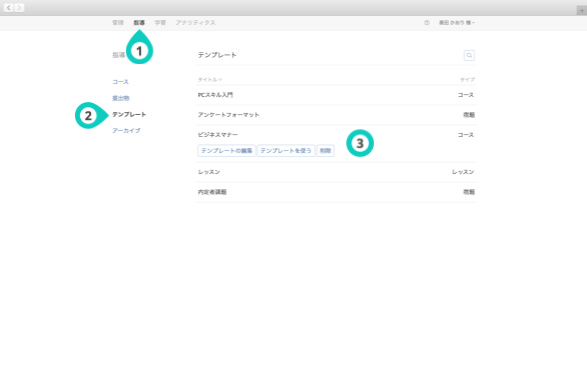Click the テンプレートの編集 button
Viewport: 587px width, 367px height.
227,151
